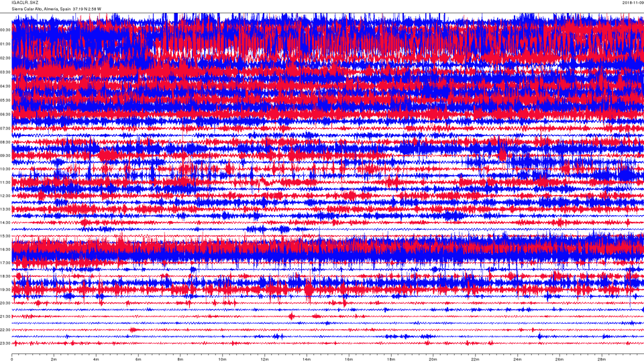Click the 20:30 time label

(5, 303)
